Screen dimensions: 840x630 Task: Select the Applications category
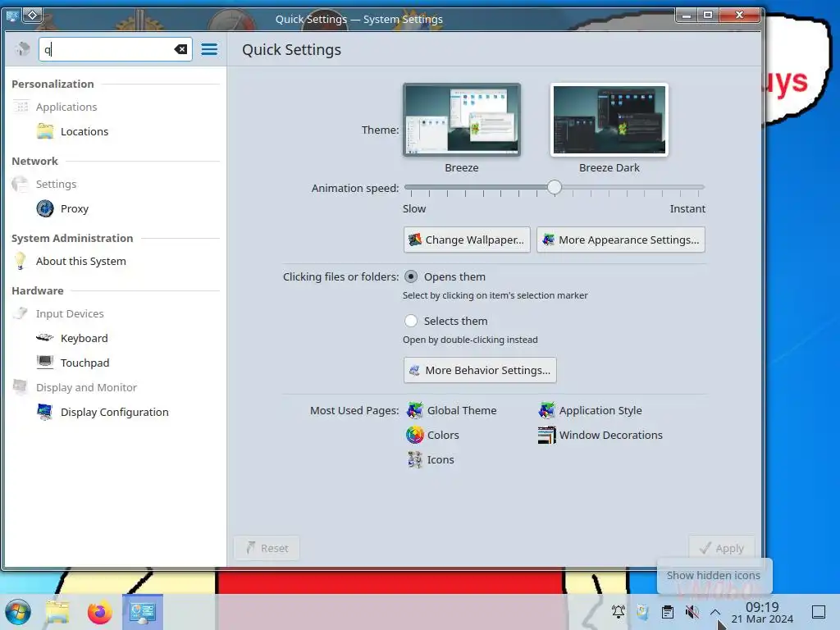[66, 107]
